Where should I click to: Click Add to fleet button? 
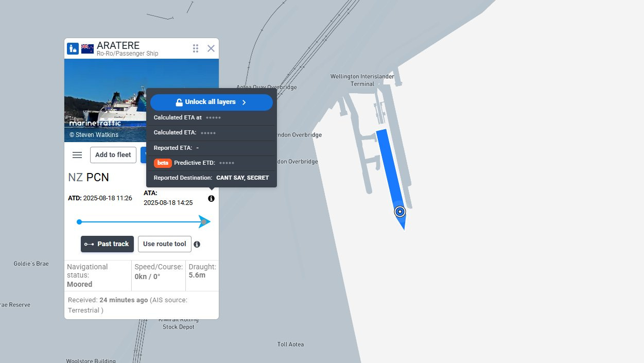113,155
